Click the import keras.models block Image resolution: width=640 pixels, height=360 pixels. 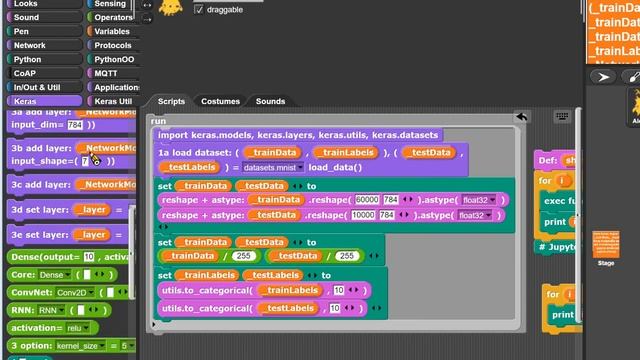click(298, 135)
